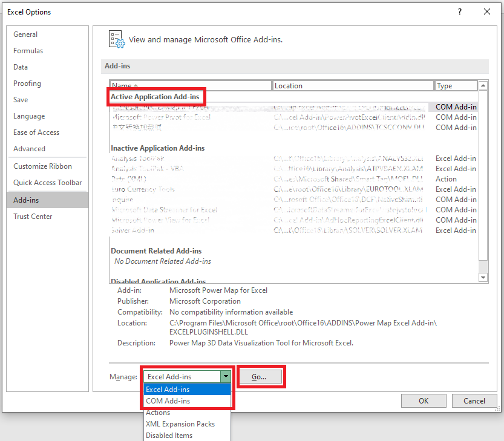This screenshot has height=441, width=504.
Task: Click the add-ins list vertical scrollbar thumb
Action: point(483,175)
